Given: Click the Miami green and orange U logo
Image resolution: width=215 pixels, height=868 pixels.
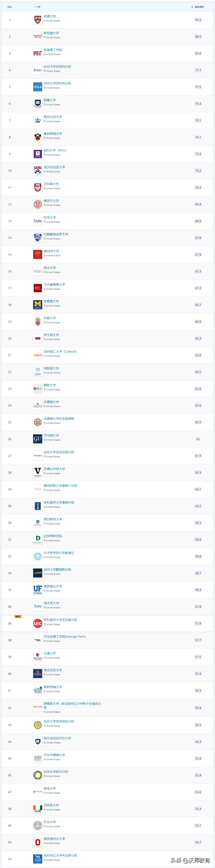Looking at the screenshot, I should (37, 809).
